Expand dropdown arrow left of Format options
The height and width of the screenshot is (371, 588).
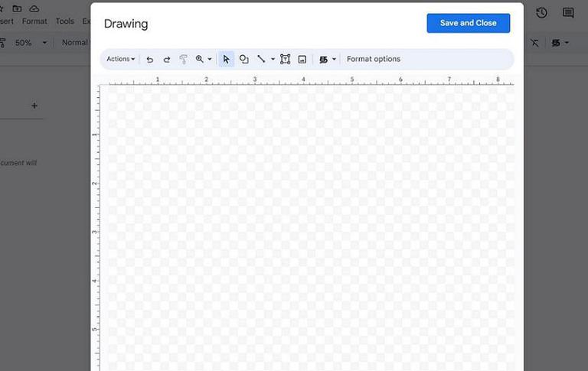click(x=334, y=59)
